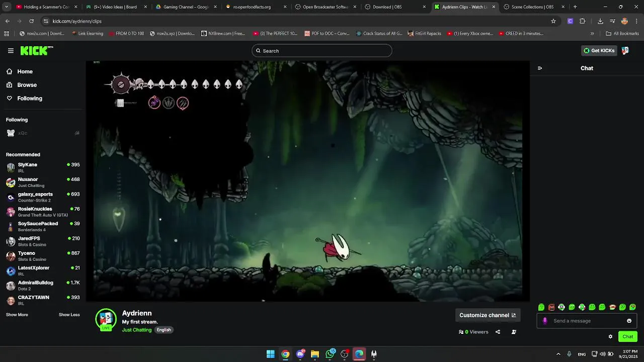Reload the page

click(31, 21)
